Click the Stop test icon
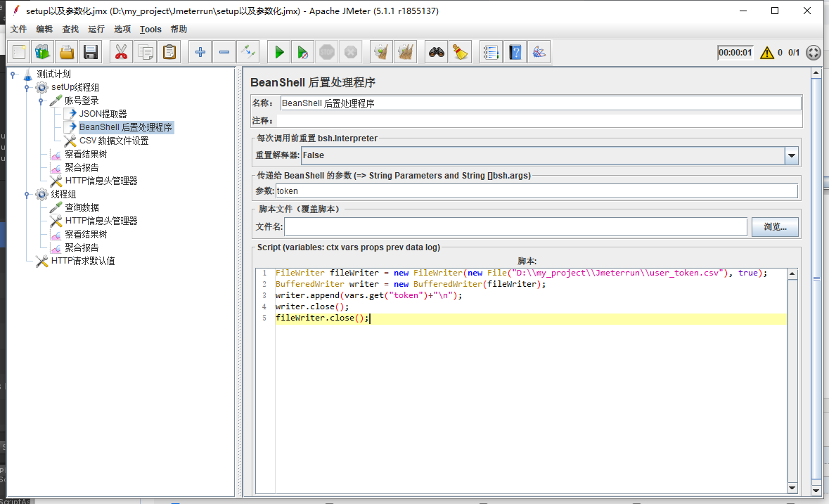 (327, 52)
